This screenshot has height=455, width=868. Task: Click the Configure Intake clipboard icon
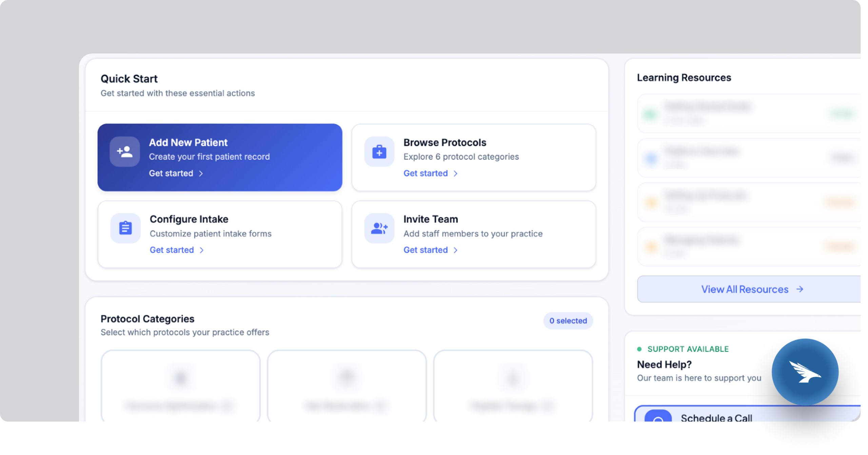[x=125, y=228]
